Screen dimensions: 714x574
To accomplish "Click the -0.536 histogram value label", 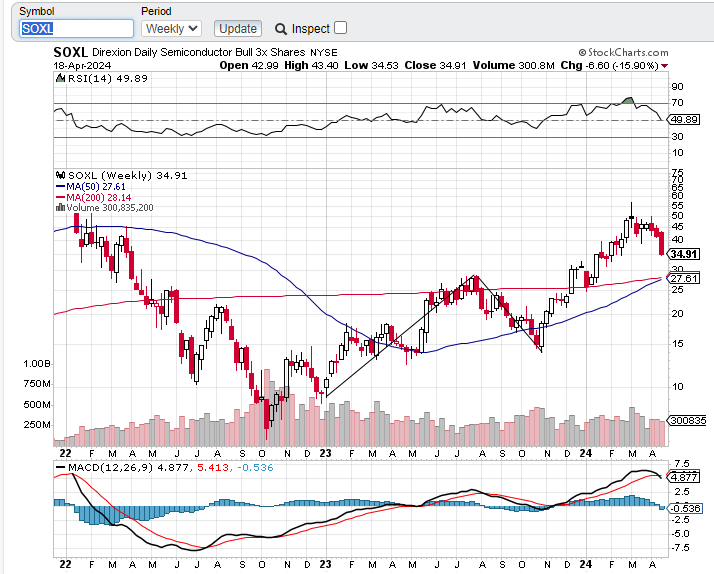I will [x=684, y=508].
